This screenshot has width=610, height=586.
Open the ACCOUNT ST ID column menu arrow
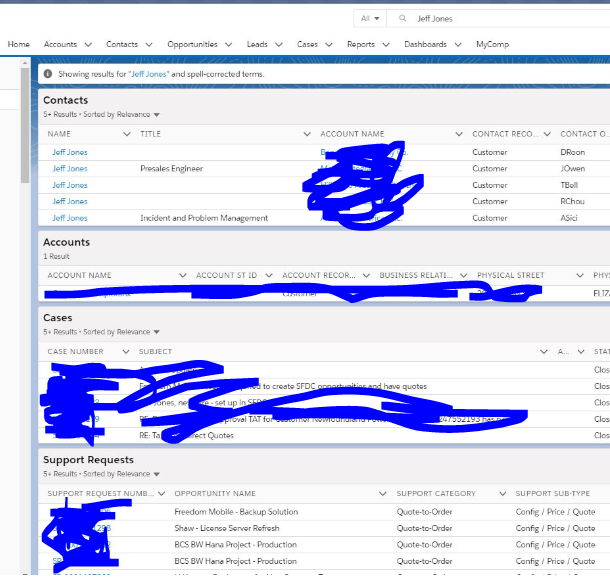tap(268, 275)
